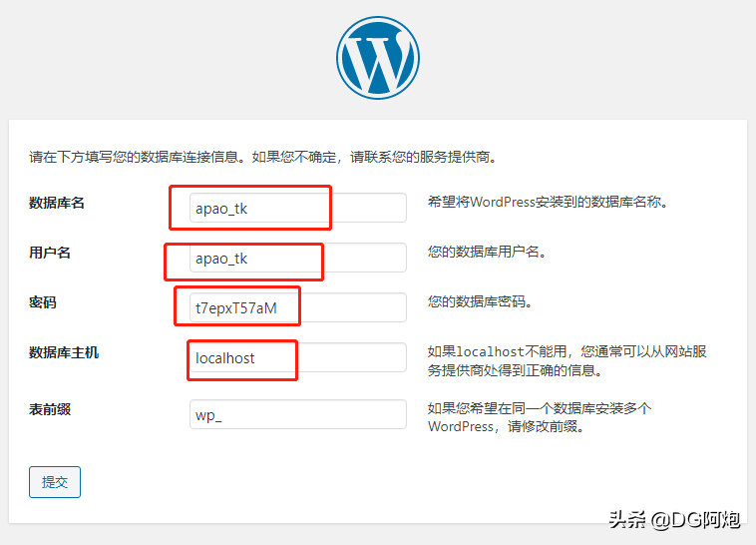756x545 pixels.
Task: Click the 数据库主机 label
Action: click(64, 353)
